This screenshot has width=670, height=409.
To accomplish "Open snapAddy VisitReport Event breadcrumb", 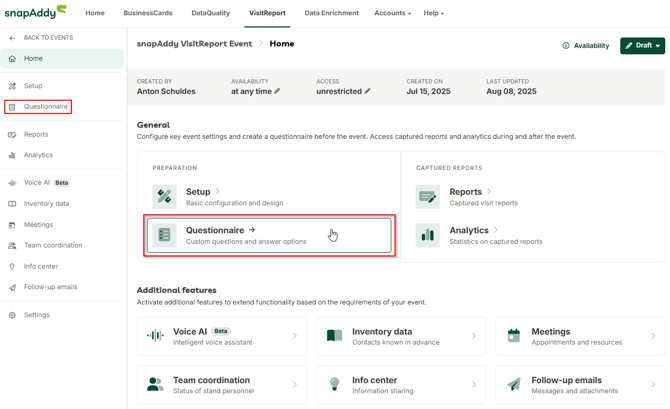I will 194,44.
